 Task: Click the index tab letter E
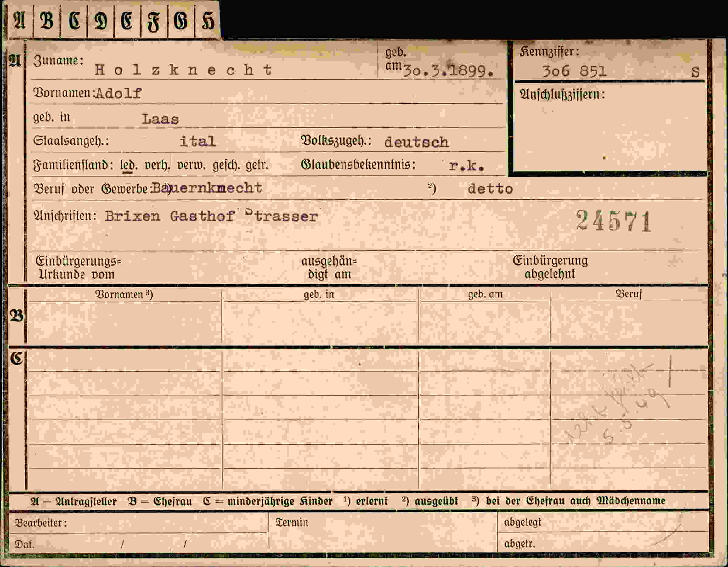(127, 21)
